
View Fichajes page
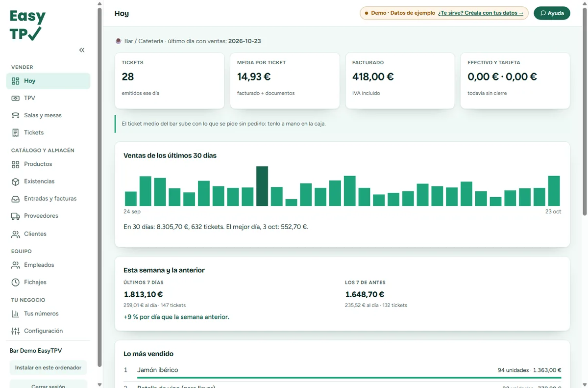pos(48,282)
